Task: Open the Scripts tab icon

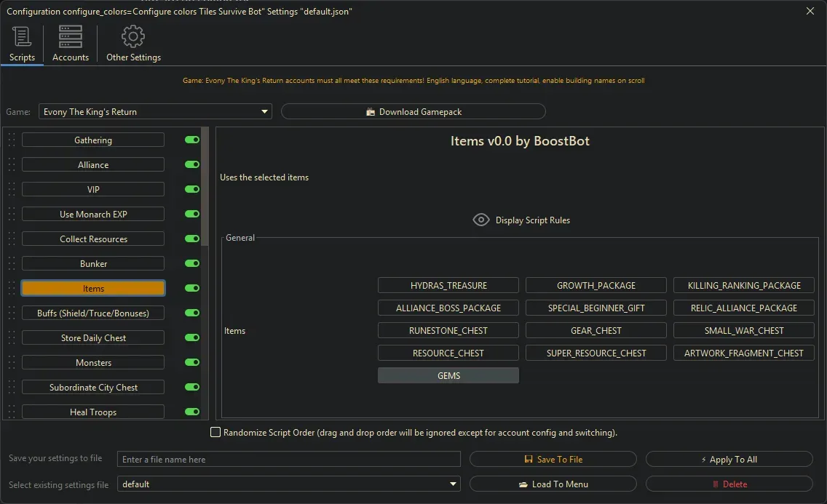Action: [x=22, y=37]
